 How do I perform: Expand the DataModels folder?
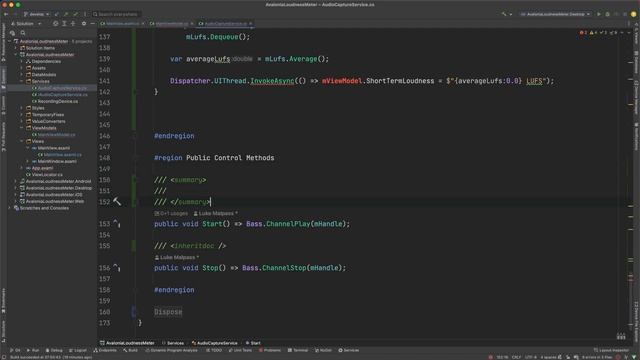coord(22,75)
